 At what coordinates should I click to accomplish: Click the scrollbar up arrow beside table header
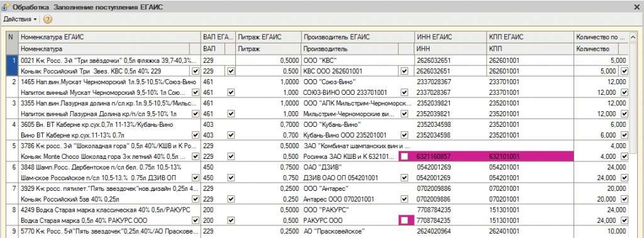pyautogui.click(x=633, y=37)
